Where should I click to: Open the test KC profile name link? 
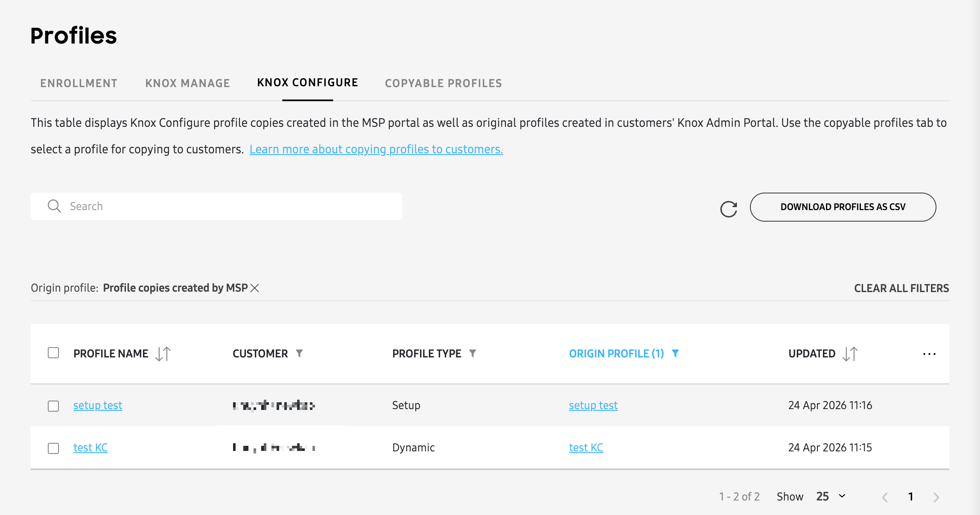[x=90, y=448]
